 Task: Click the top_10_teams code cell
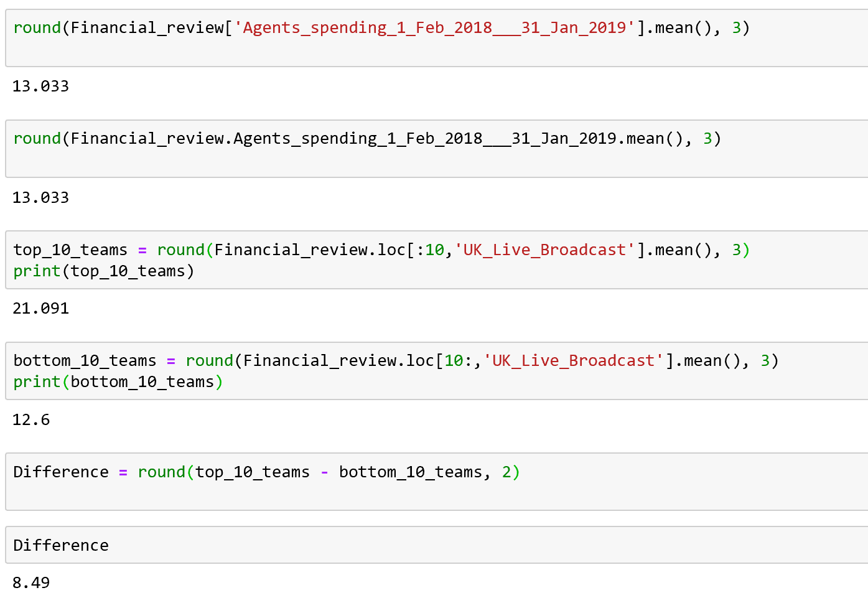pos(437,260)
